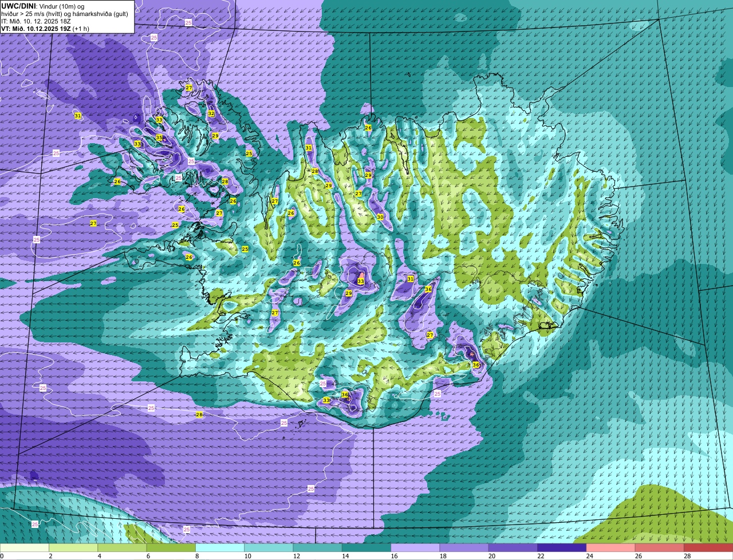Select the 10–12 m/s light teal legend swatch
The height and width of the screenshot is (560, 733).
pyautogui.click(x=269, y=548)
